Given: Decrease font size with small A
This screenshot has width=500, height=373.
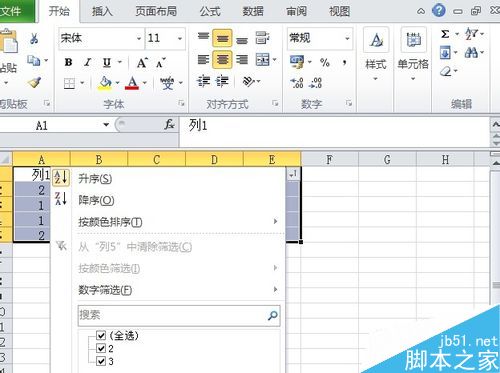Looking at the screenshot, I should 161,63.
